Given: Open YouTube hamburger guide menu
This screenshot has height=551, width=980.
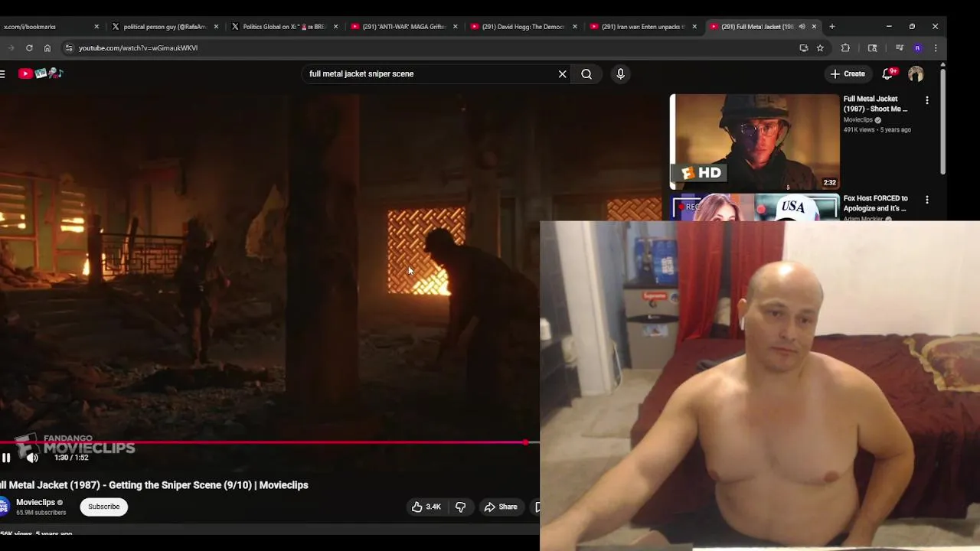Looking at the screenshot, I should click(x=3, y=73).
